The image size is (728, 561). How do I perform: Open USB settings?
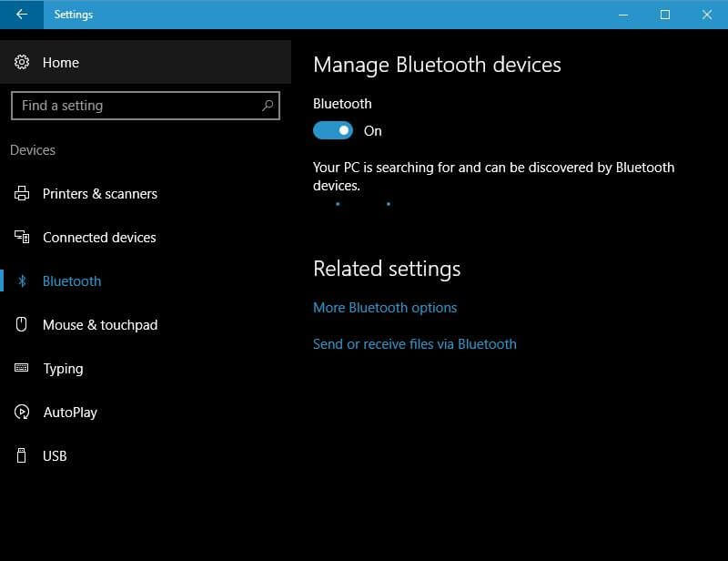(x=146, y=455)
